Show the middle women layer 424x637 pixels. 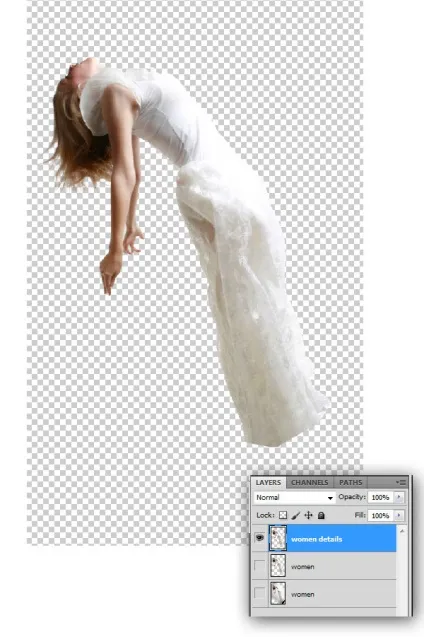tap(260, 566)
